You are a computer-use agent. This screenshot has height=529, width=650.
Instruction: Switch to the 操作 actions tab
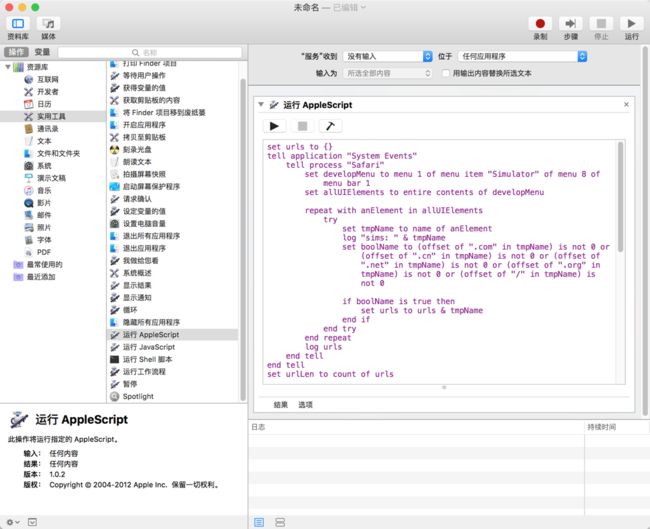coord(16,52)
